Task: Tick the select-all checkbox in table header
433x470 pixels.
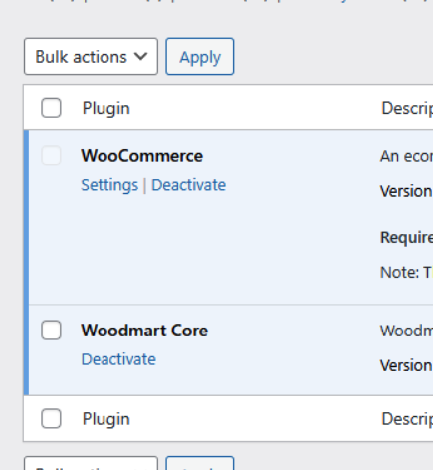Action: coord(51,108)
